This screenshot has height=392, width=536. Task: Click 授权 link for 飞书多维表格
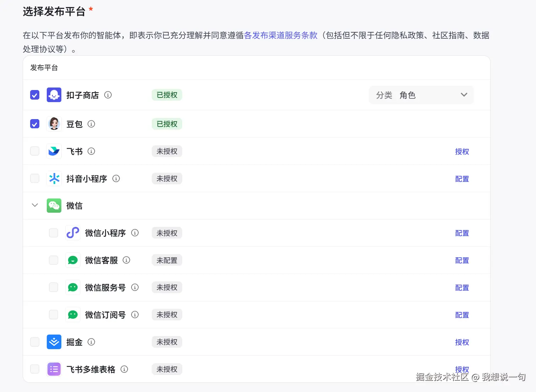(462, 369)
